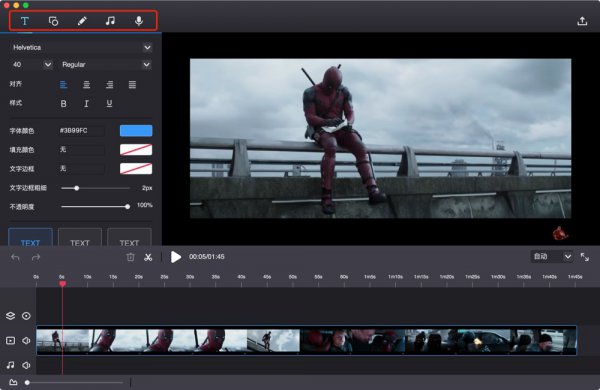Click the music track note icon
Image resolution: width=600 pixels, height=390 pixels.
point(10,365)
